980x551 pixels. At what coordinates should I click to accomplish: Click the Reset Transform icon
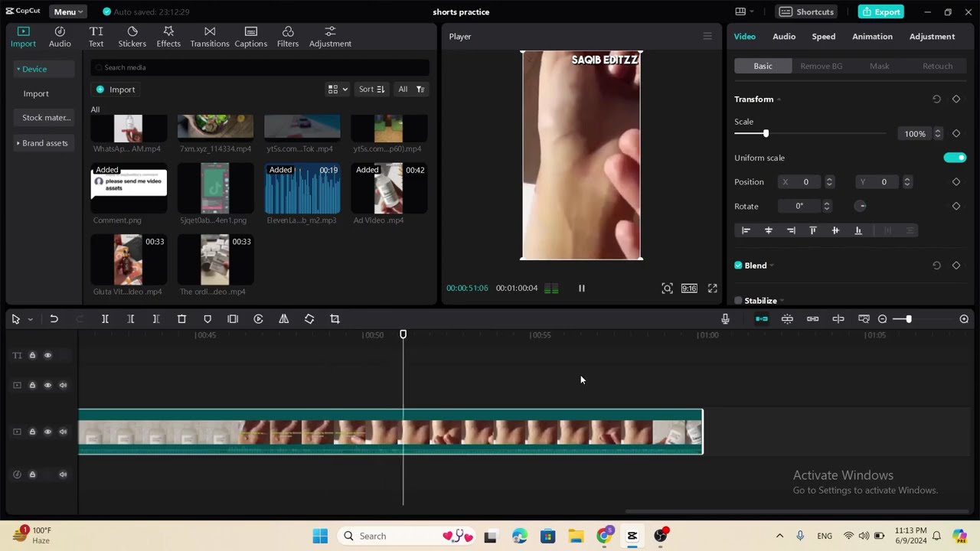pos(936,99)
